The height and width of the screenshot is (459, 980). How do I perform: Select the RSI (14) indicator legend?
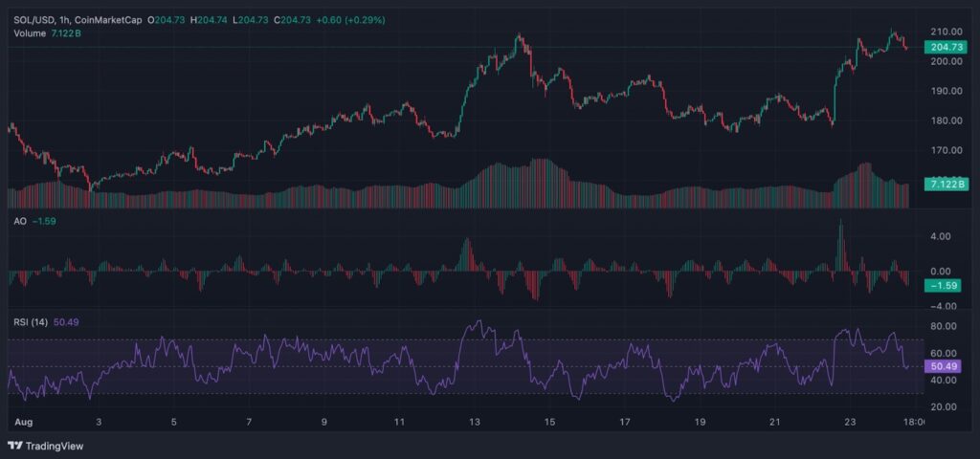[x=46, y=322]
